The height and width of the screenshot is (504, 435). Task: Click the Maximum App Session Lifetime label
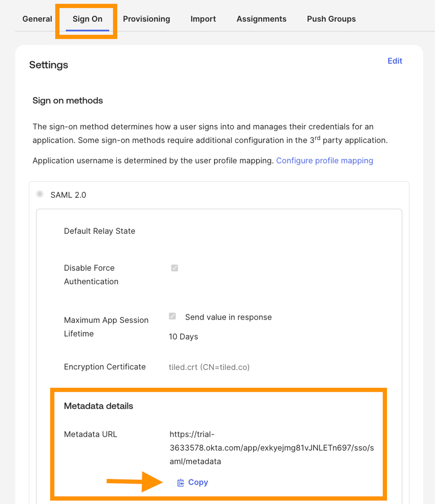click(x=106, y=327)
